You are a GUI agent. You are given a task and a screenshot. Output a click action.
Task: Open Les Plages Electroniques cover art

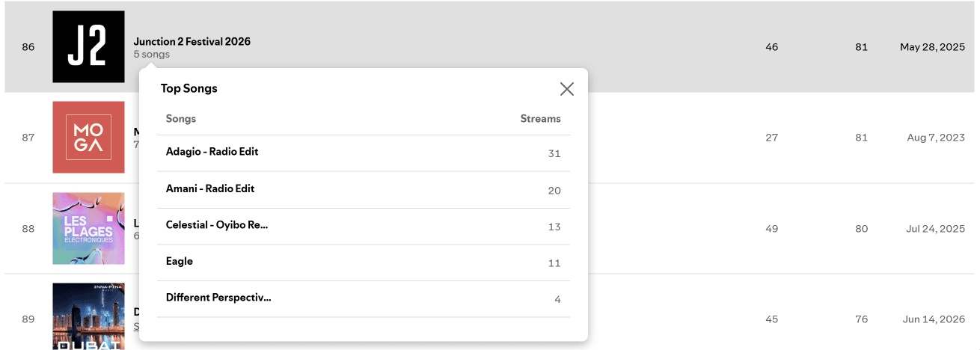(x=88, y=229)
